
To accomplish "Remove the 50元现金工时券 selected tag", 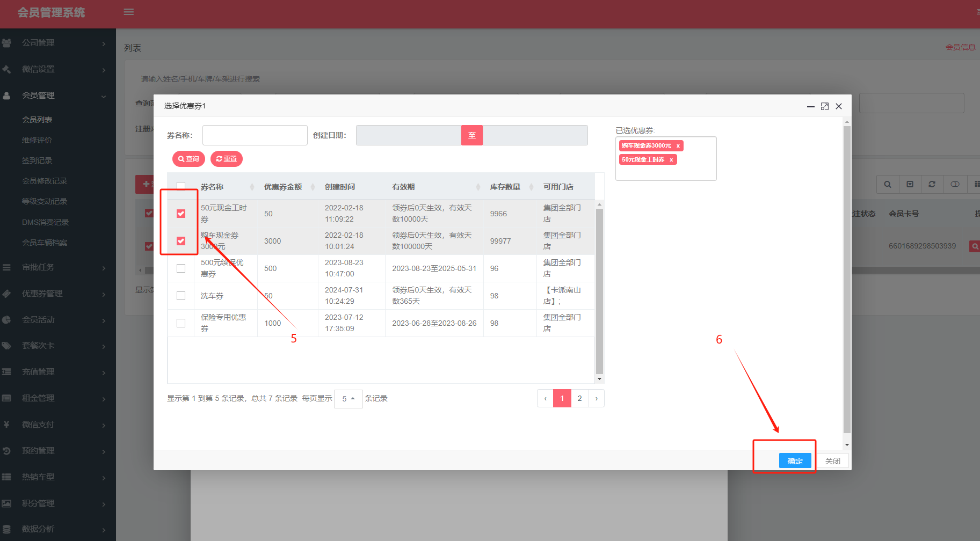I will tap(671, 160).
